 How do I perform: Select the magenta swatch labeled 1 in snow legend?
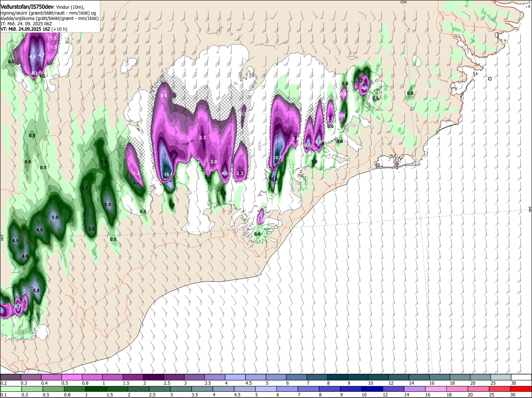[113, 377]
